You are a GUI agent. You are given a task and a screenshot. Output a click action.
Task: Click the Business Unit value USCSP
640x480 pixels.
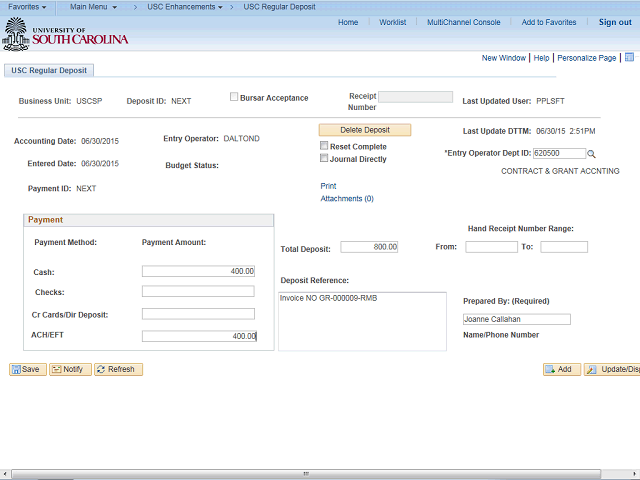click(x=89, y=101)
